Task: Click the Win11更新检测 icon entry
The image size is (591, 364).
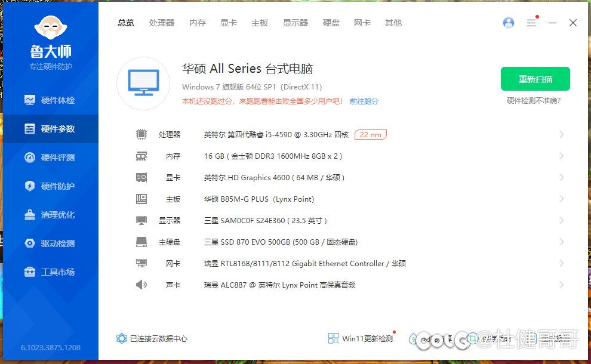Action: 361,338
